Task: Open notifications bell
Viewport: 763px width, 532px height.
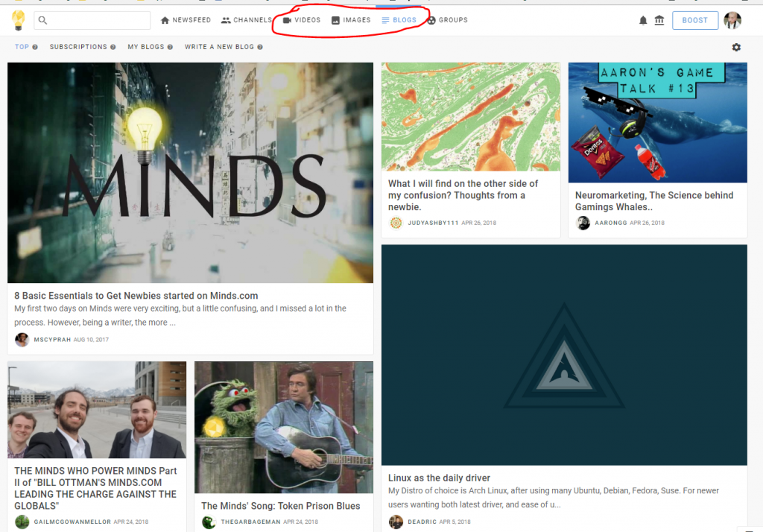Action: tap(643, 20)
